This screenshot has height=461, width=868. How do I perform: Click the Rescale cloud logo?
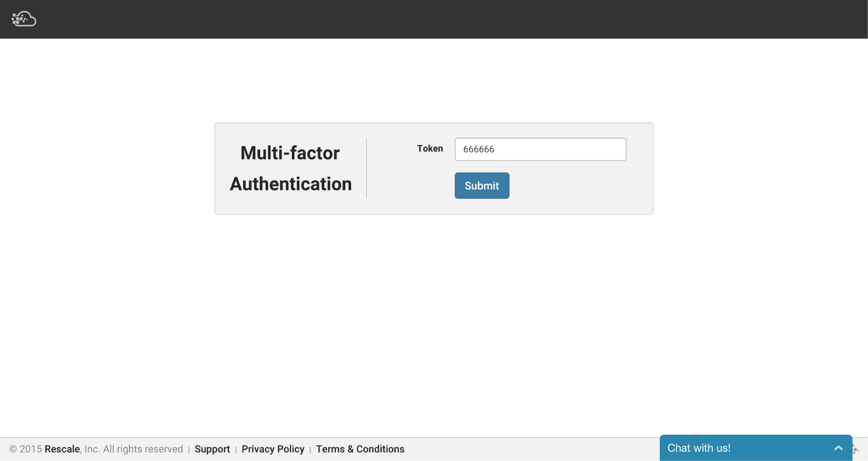(x=24, y=19)
